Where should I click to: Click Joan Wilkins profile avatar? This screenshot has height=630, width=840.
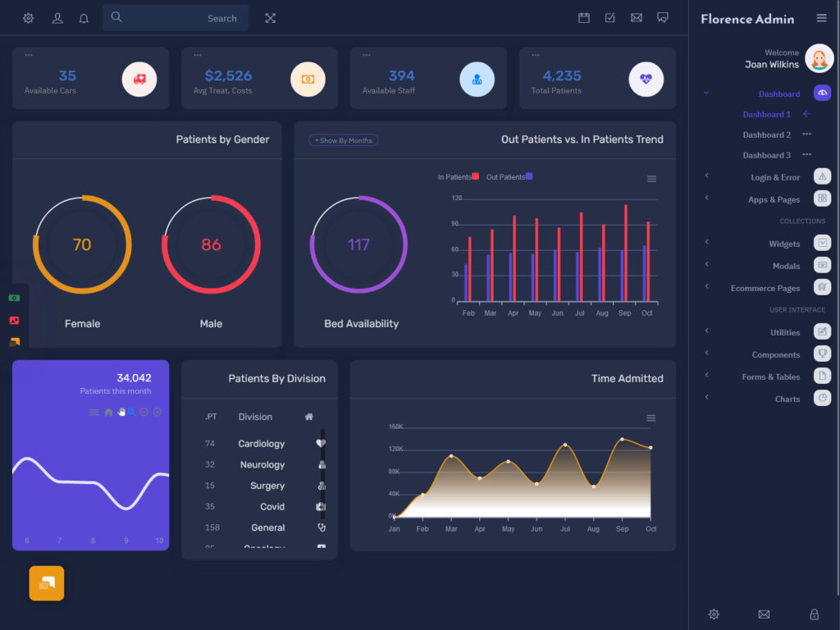coord(819,58)
